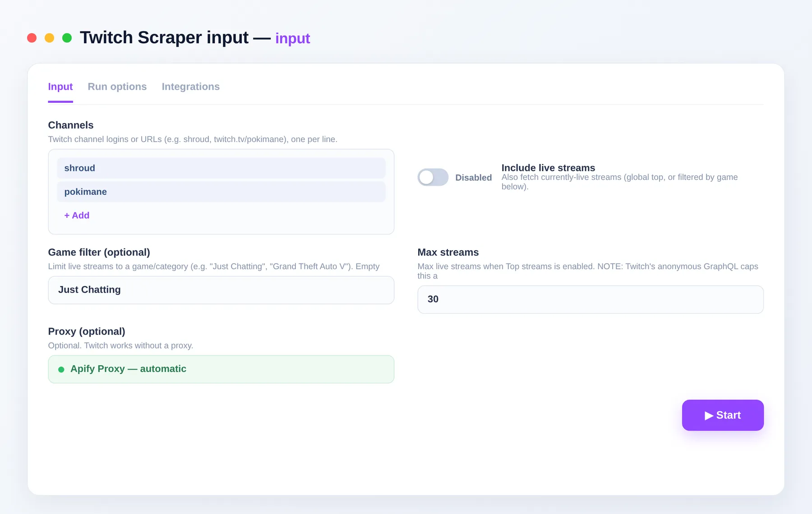
Task: Click the Twitch channel logins description text
Action: coord(193,139)
